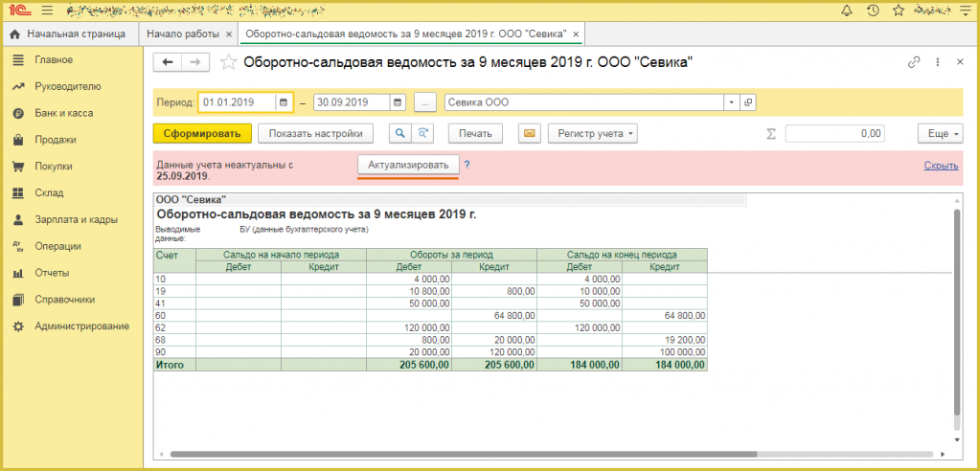This screenshot has height=471, width=980.
Task: Click the magnifier search icon in toolbar
Action: pos(399,134)
